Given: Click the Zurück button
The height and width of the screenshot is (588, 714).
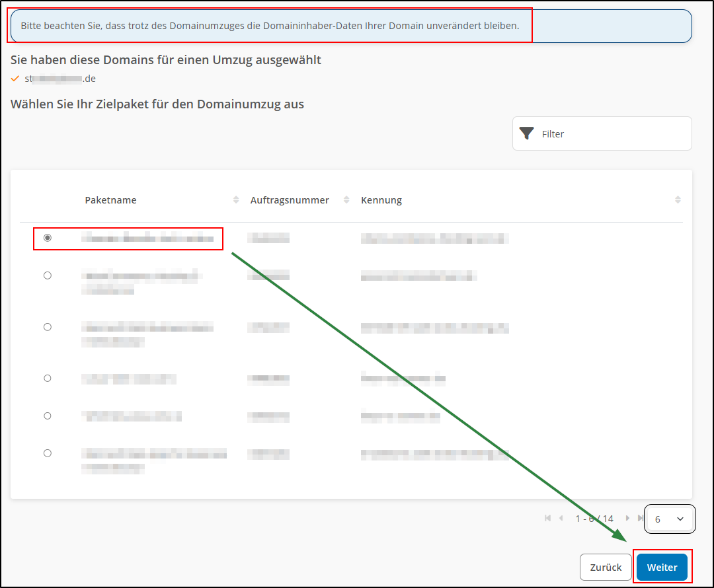Looking at the screenshot, I should 606,567.
